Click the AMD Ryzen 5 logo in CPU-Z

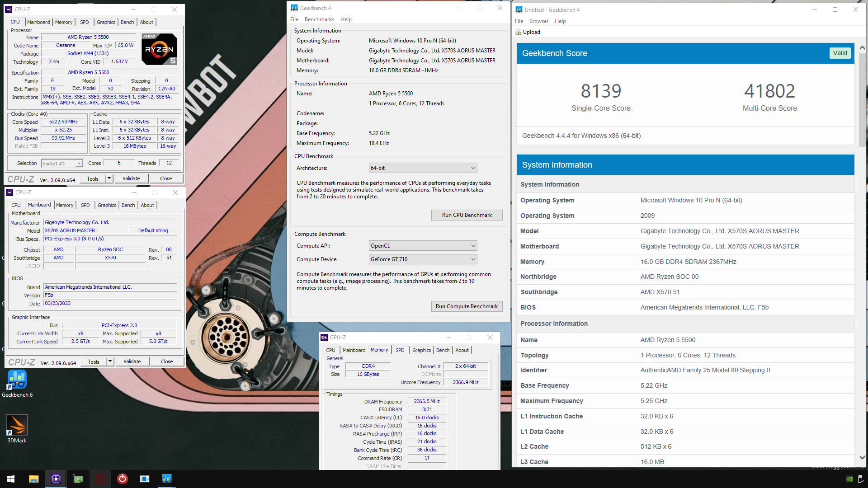point(159,49)
